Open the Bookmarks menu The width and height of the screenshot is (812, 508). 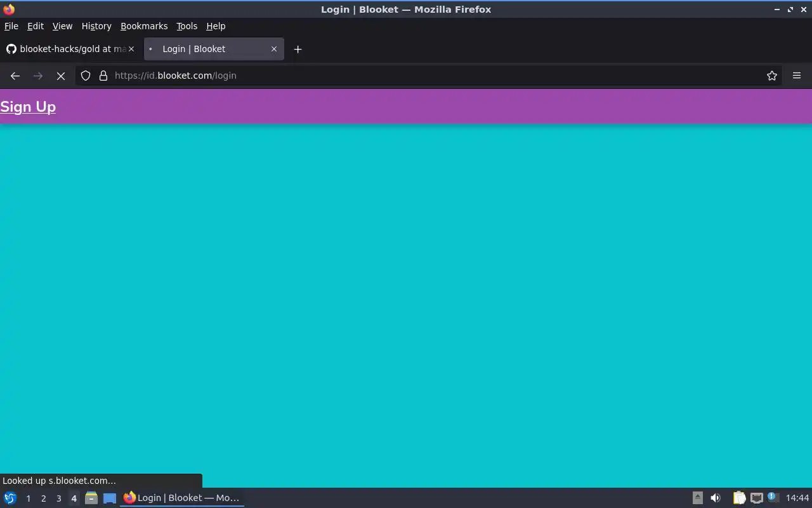pos(144,26)
